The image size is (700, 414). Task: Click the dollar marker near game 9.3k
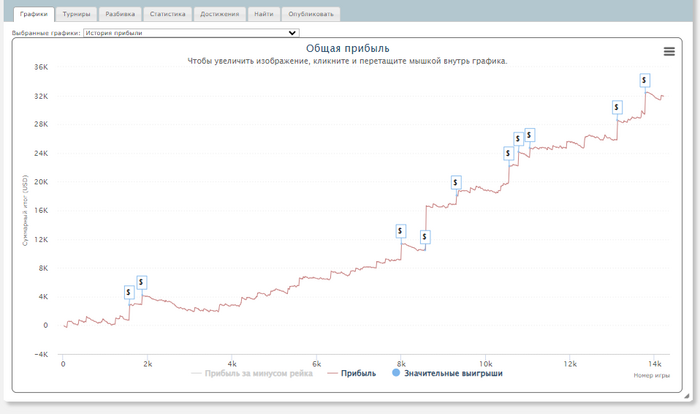pyautogui.click(x=456, y=182)
